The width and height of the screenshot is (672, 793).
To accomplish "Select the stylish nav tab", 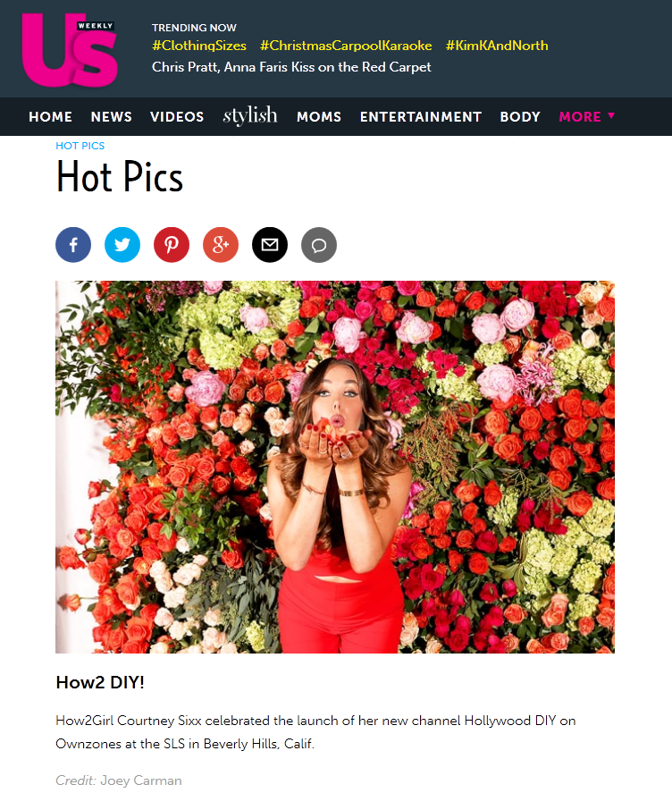I will pyautogui.click(x=250, y=116).
